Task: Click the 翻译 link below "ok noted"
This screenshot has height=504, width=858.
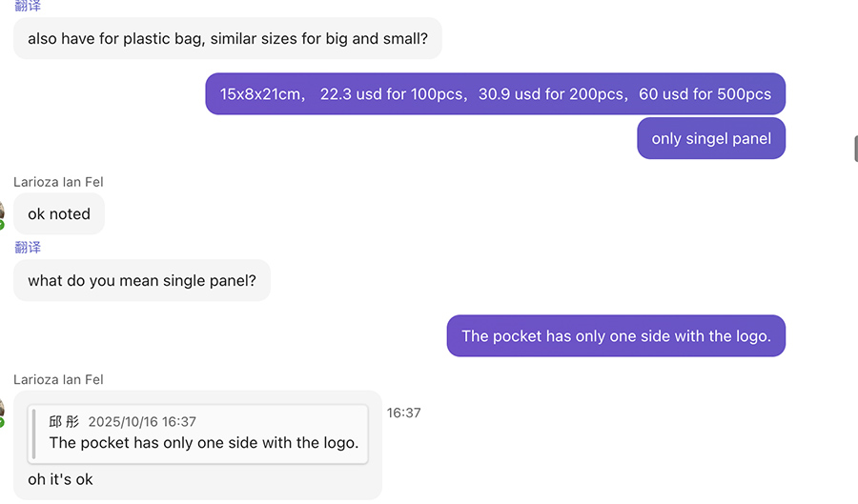Action: pos(28,247)
